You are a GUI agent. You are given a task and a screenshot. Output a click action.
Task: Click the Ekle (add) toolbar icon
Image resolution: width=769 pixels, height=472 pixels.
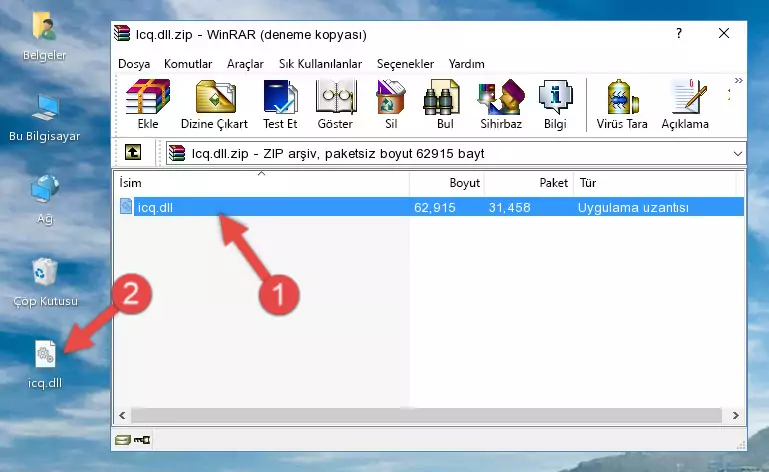[x=148, y=105]
